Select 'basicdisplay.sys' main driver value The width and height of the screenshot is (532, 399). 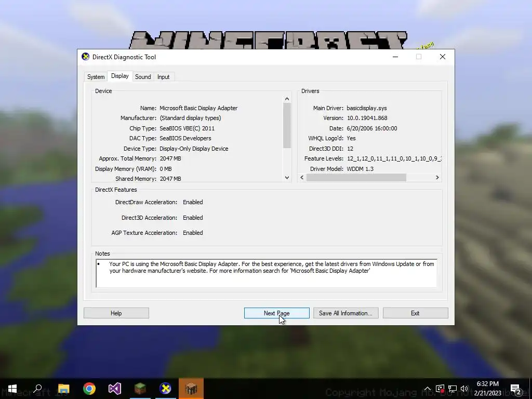367,108
